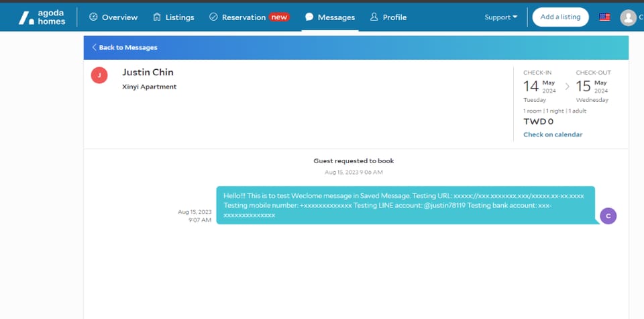This screenshot has width=644, height=319.
Task: Open the Profile tab
Action: [388, 17]
